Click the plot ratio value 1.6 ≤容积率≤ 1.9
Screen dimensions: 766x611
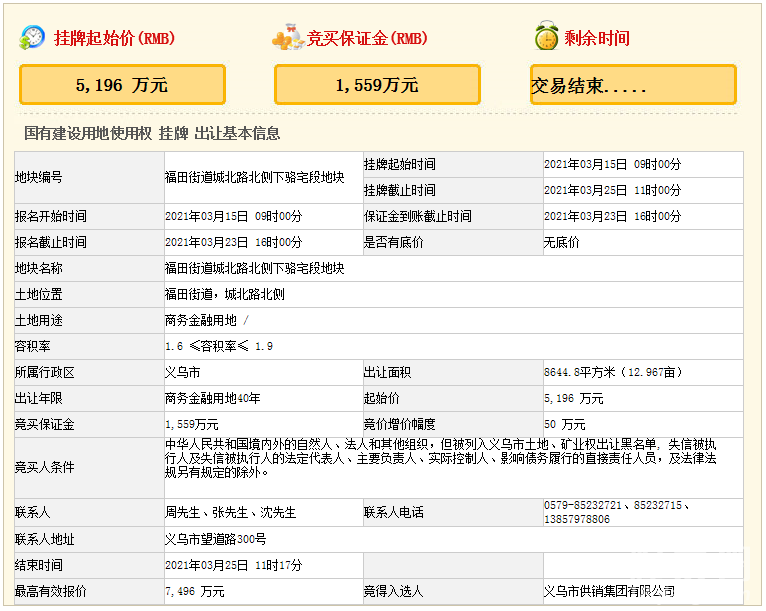pos(219,346)
